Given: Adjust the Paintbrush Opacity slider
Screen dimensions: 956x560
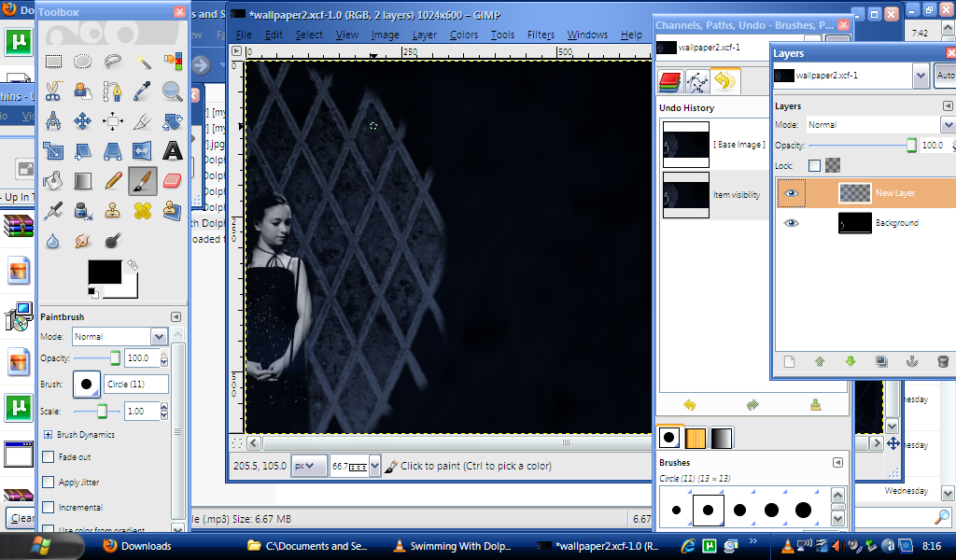Looking at the screenshot, I should coord(97,358).
